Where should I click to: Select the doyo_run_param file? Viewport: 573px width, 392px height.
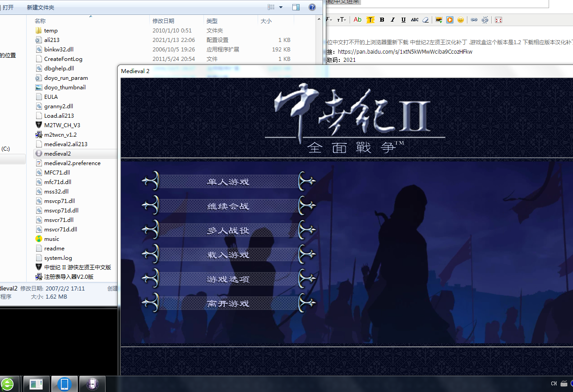tap(62, 78)
